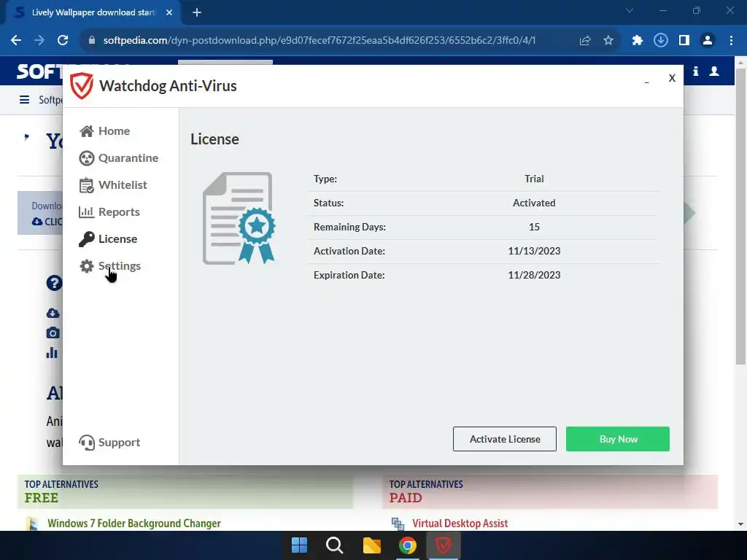
Task: Click the Softpedia question mark icon
Action: [54, 284]
